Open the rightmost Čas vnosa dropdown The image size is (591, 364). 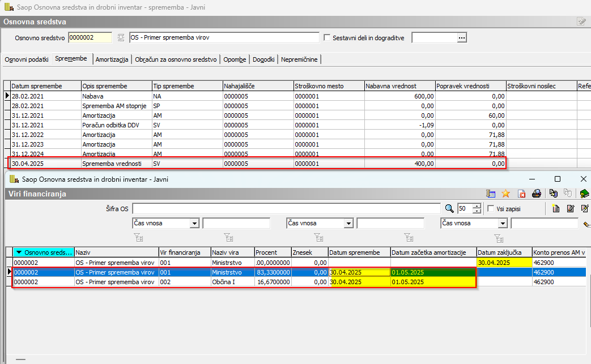503,224
